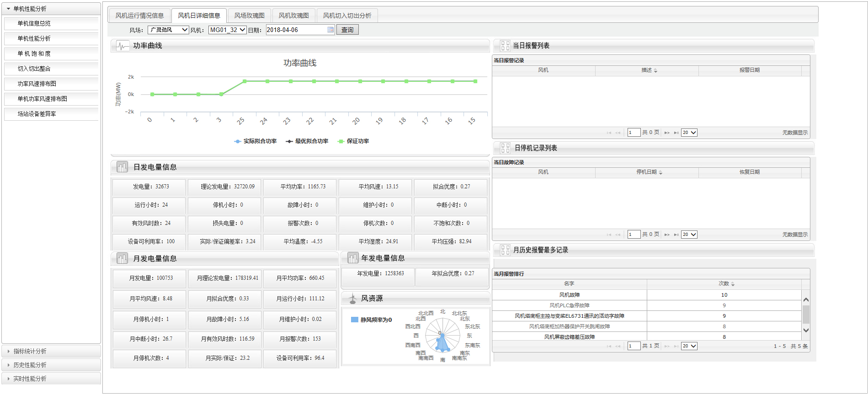Click the 风资源 wind turbine icon

pos(352,299)
